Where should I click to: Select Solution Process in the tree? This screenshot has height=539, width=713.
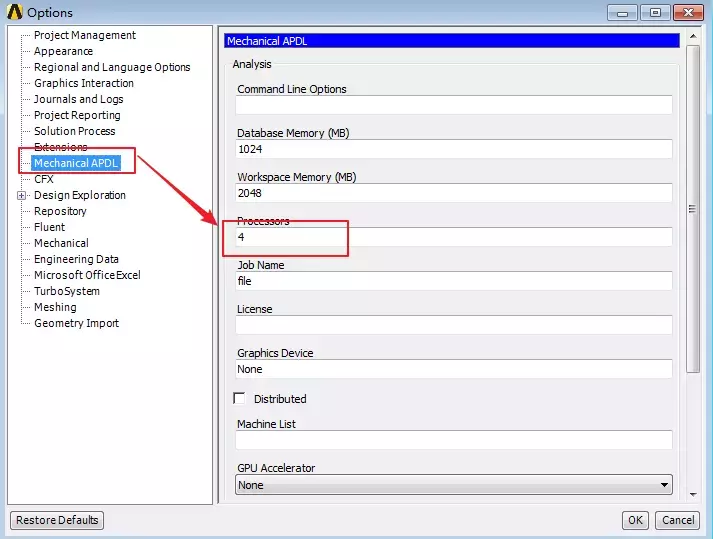(x=75, y=131)
